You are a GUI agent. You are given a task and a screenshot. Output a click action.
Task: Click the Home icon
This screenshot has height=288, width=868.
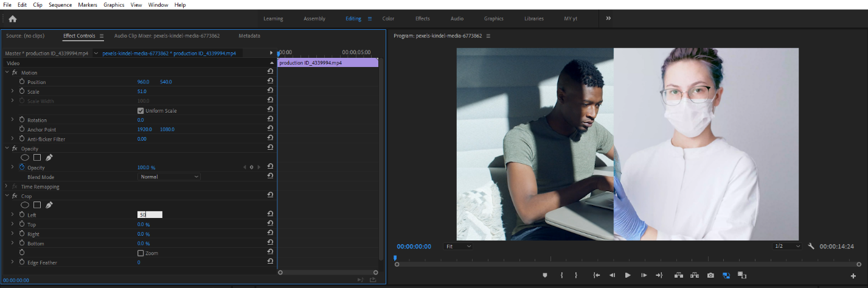coord(12,19)
